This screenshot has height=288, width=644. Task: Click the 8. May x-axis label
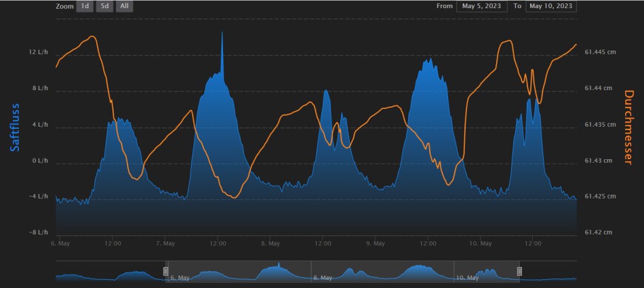click(x=270, y=243)
